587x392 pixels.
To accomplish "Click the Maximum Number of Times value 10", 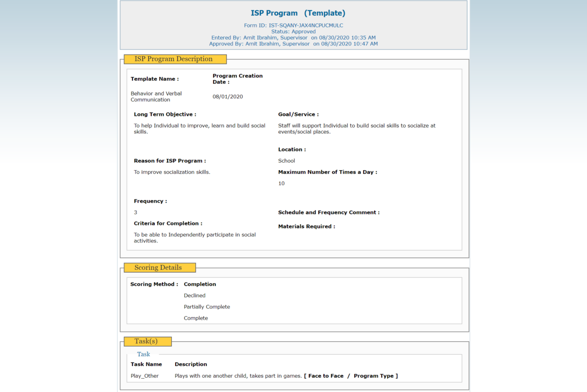I will tap(281, 184).
